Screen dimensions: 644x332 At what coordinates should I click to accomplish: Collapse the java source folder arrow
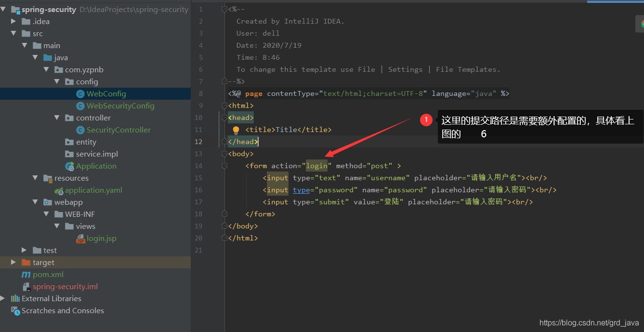click(x=35, y=57)
